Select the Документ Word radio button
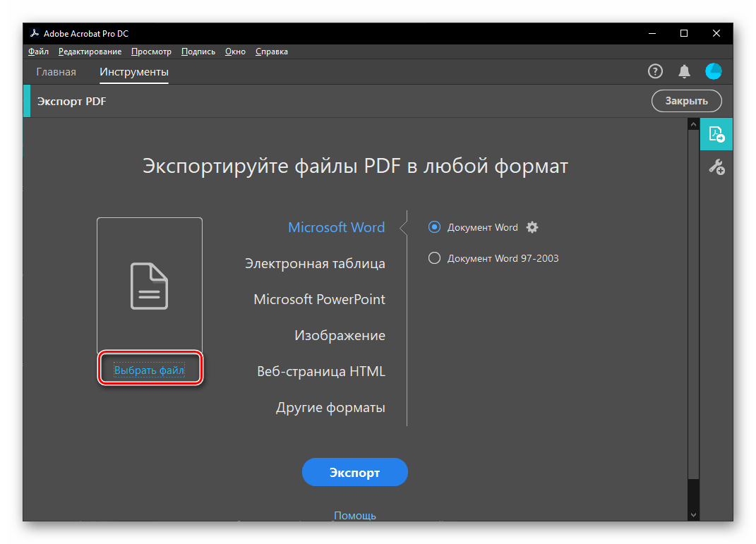The height and width of the screenshot is (544, 756). pyautogui.click(x=434, y=227)
